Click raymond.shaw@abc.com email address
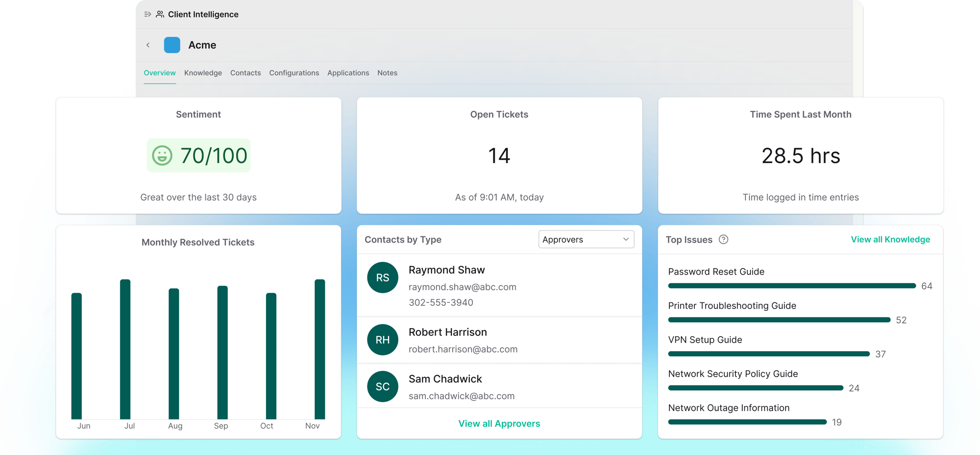 [x=463, y=287]
